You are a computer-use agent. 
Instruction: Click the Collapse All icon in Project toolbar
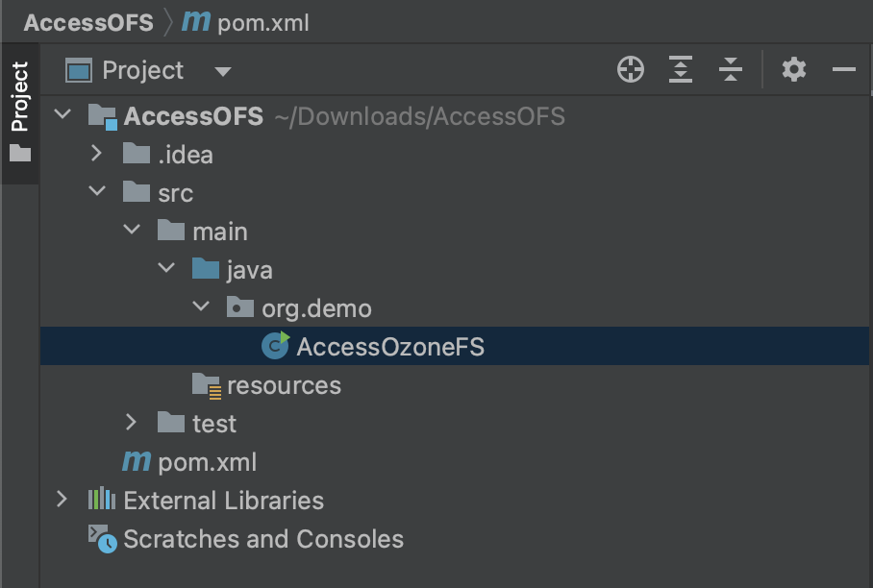pos(730,69)
